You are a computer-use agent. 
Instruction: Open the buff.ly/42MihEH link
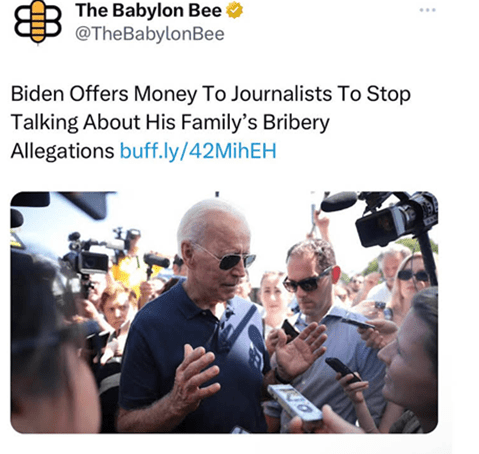tap(198, 151)
